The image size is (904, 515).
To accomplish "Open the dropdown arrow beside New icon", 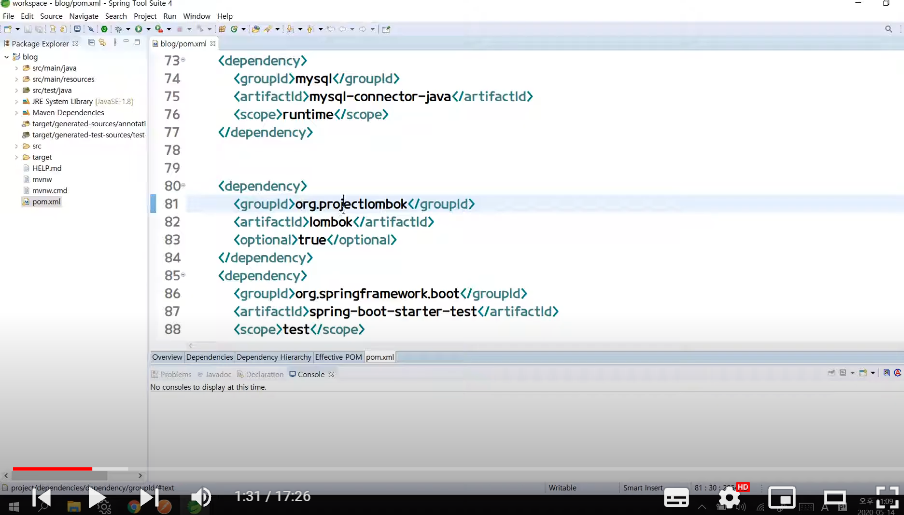I will click(17, 29).
